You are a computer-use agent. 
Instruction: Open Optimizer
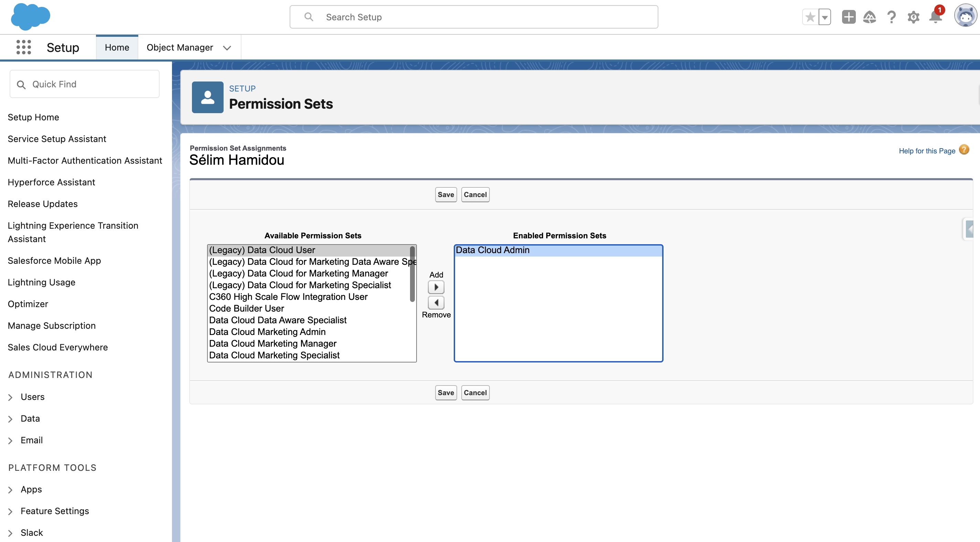coord(28,304)
